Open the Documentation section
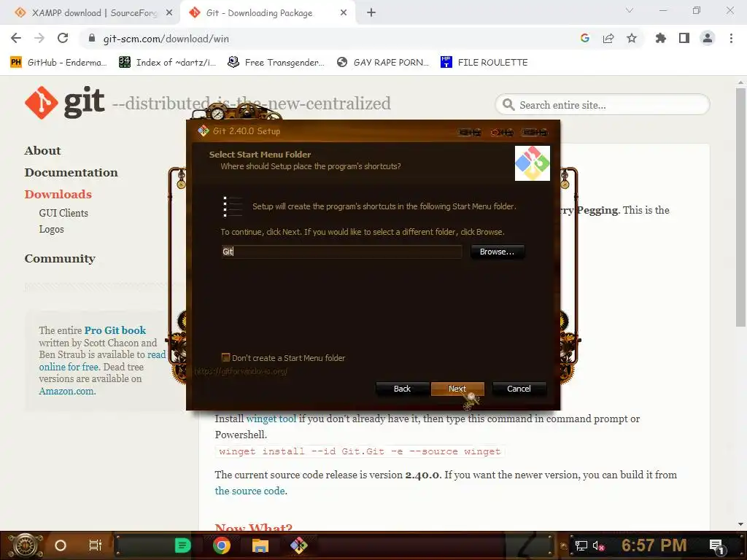Image resolution: width=747 pixels, height=560 pixels. [x=71, y=172]
